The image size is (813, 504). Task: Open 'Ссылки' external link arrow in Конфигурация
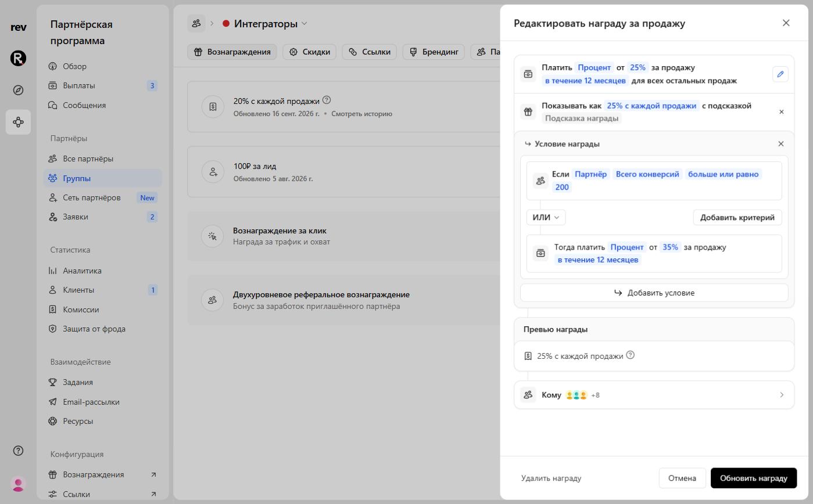click(153, 494)
